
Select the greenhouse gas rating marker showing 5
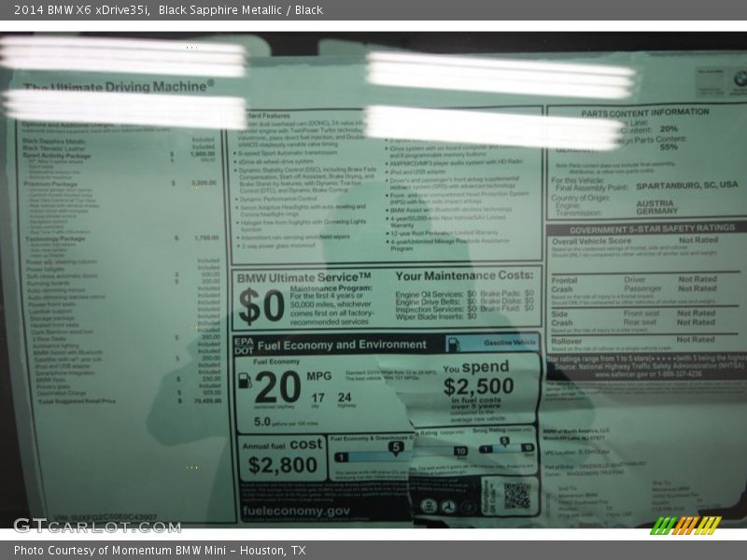[396, 448]
